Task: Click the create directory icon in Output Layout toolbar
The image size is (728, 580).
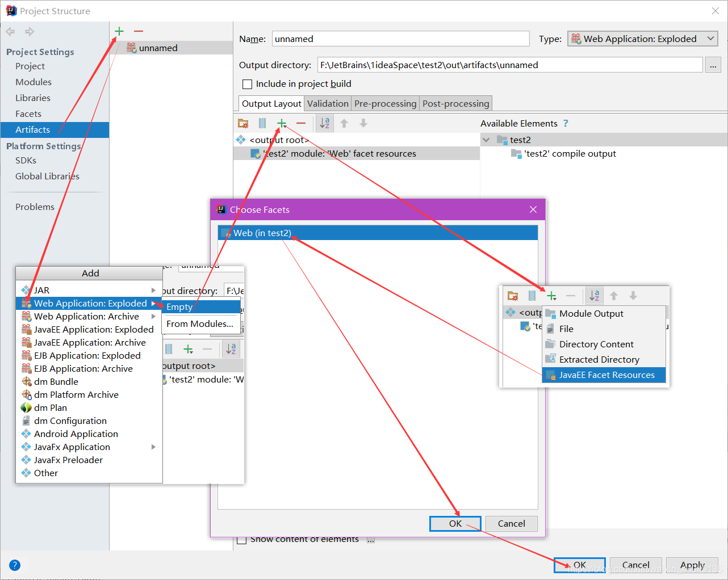Action: tap(243, 123)
